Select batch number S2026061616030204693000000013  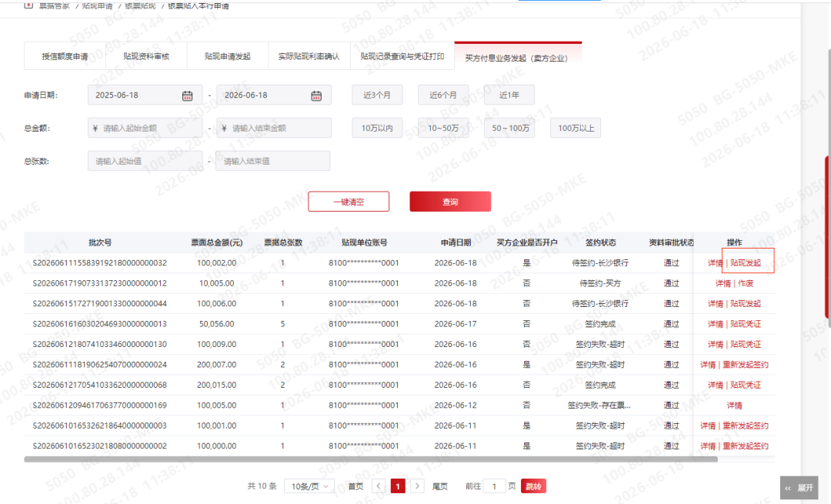pos(99,324)
